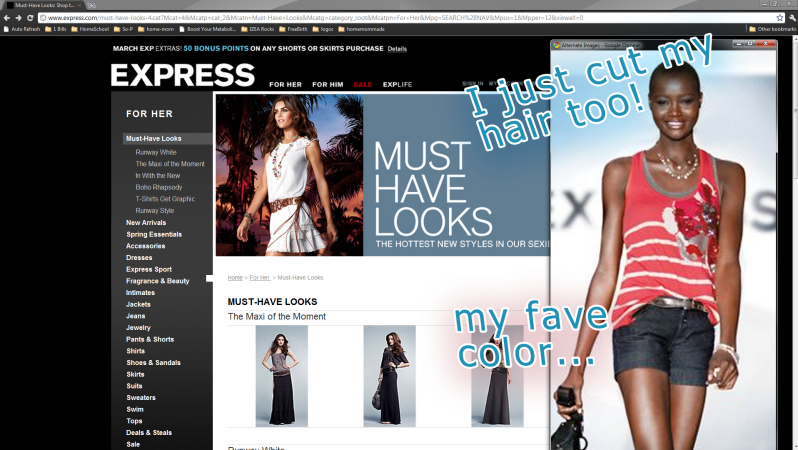Viewport: 798px width, 450px height.
Task: Click the Must Have Looks hero banner
Action: [x=383, y=175]
